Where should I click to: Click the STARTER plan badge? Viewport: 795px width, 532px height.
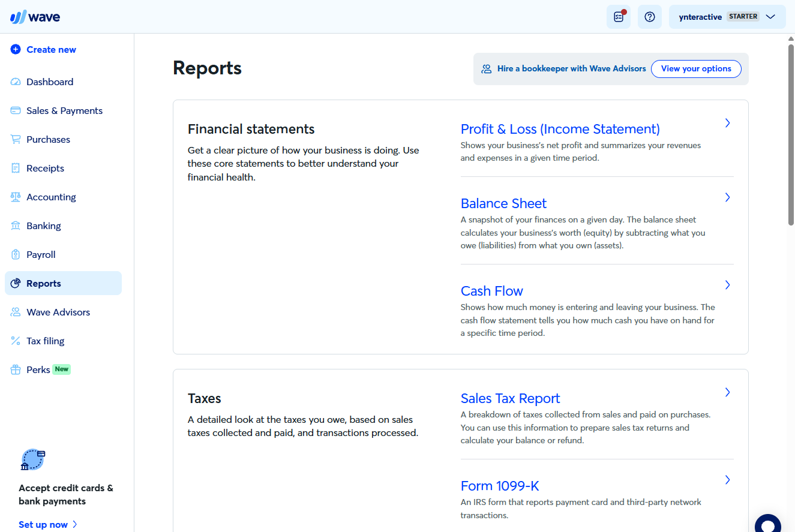[x=743, y=17]
